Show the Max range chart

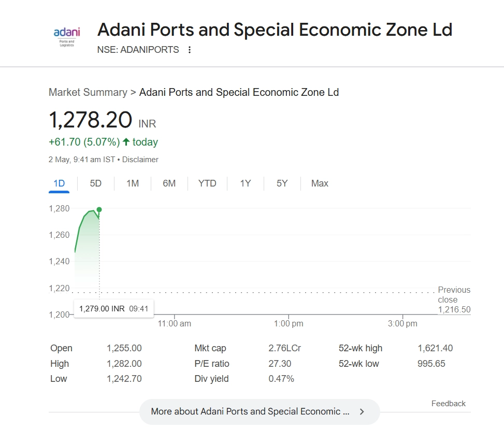coord(320,183)
